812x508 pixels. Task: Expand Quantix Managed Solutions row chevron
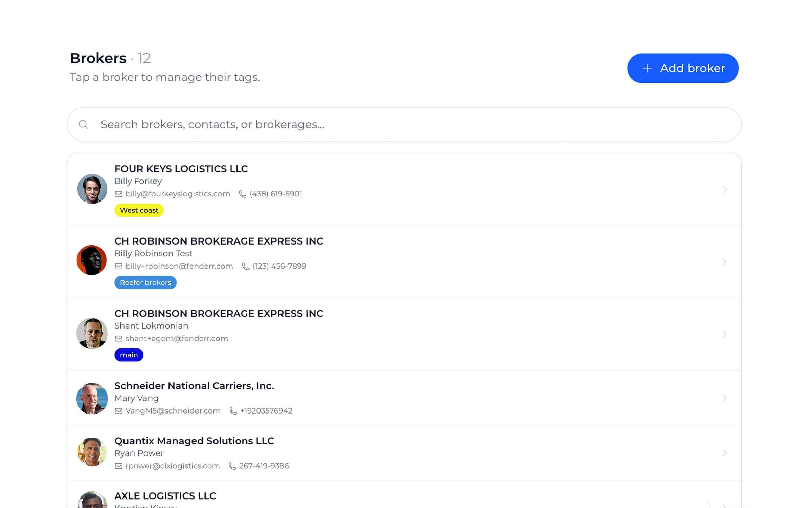pos(724,453)
